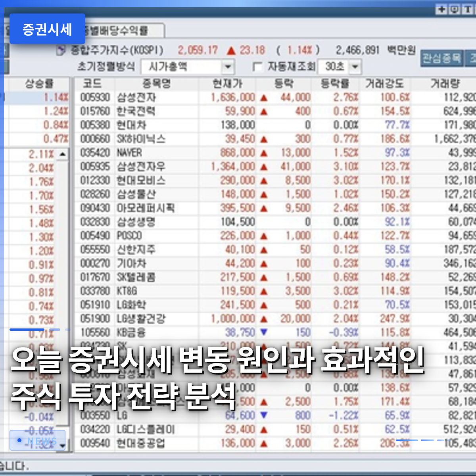
Task: Sort by the 종목명 column header
Action: [156, 84]
